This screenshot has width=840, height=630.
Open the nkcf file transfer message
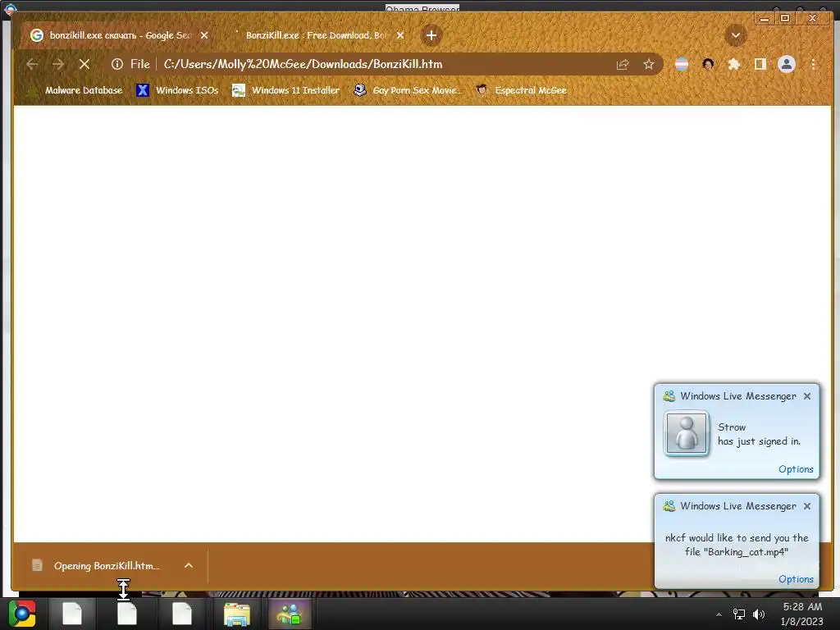[737, 545]
